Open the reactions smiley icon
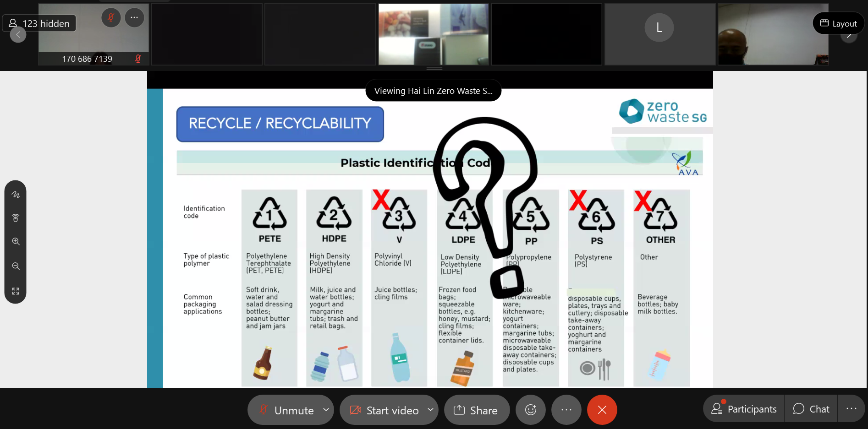The height and width of the screenshot is (429, 868). click(x=530, y=410)
